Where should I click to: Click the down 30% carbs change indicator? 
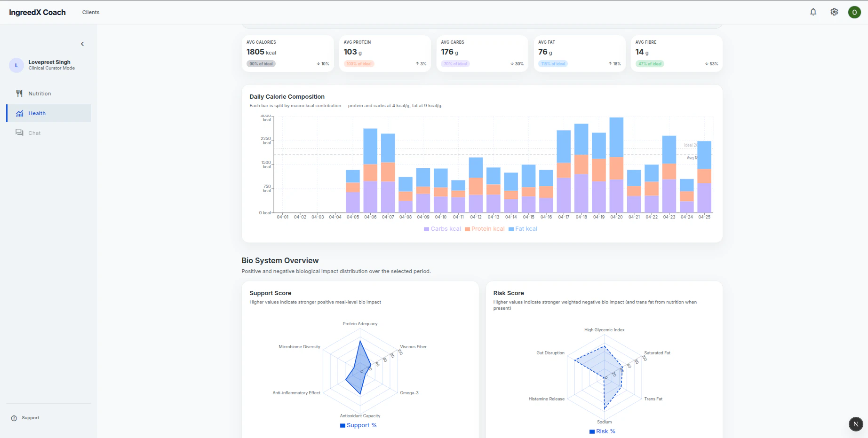coord(517,64)
